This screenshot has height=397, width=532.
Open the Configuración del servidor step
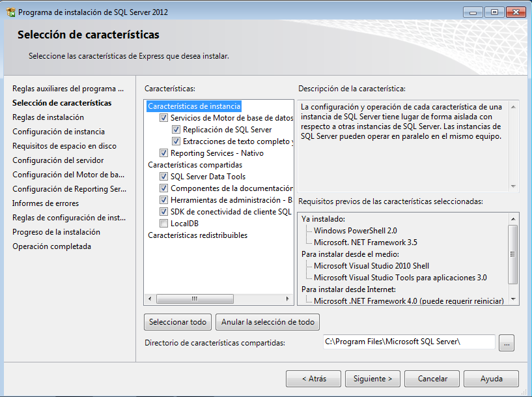57,160
